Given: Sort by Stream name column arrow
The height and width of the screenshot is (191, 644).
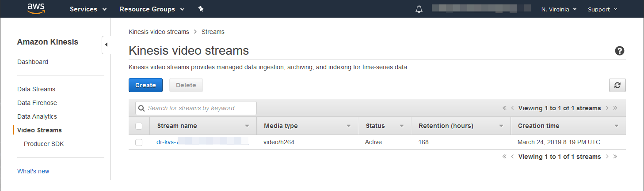Looking at the screenshot, I should point(247,126).
